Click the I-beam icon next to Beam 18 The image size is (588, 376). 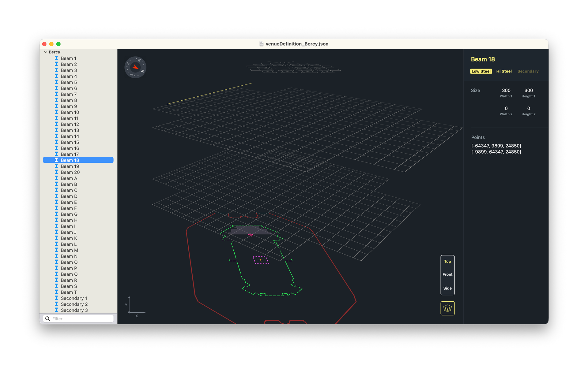pyautogui.click(x=56, y=160)
